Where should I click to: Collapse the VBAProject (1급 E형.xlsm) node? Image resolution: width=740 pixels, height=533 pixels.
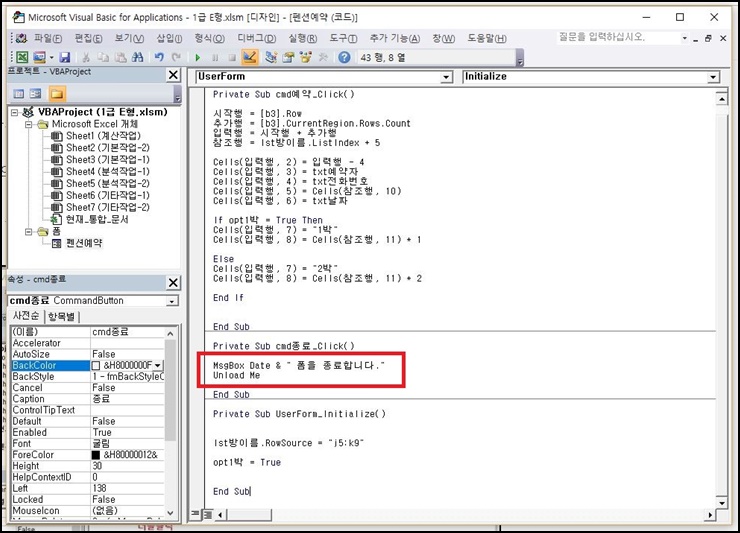coord(14,112)
